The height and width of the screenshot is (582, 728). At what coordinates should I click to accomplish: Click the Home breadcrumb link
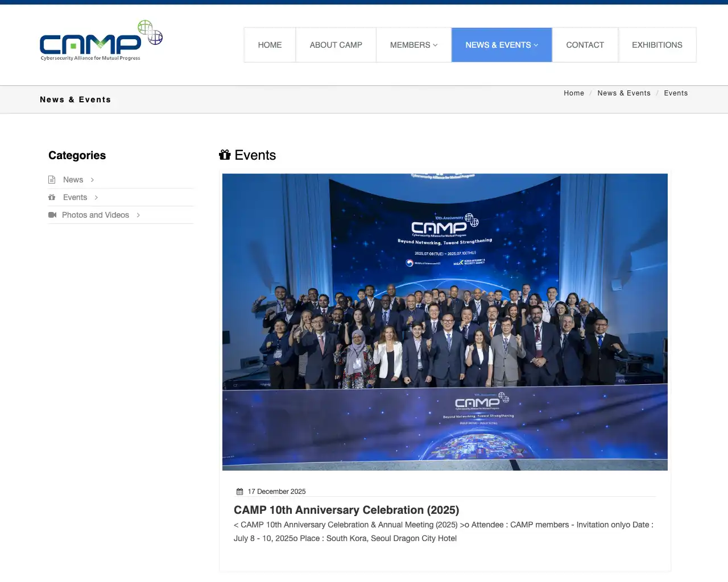(574, 93)
